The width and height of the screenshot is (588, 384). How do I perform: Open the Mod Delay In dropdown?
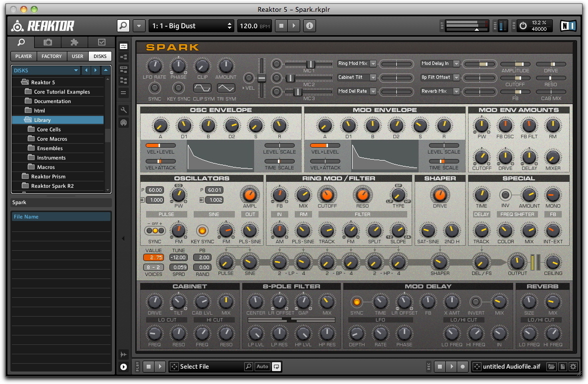click(440, 64)
